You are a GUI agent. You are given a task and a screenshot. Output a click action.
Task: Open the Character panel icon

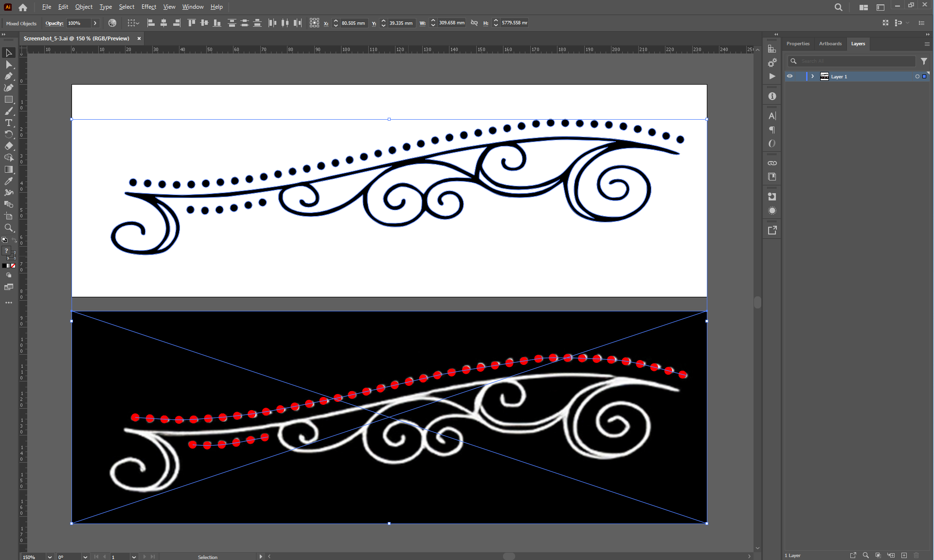[x=772, y=116]
